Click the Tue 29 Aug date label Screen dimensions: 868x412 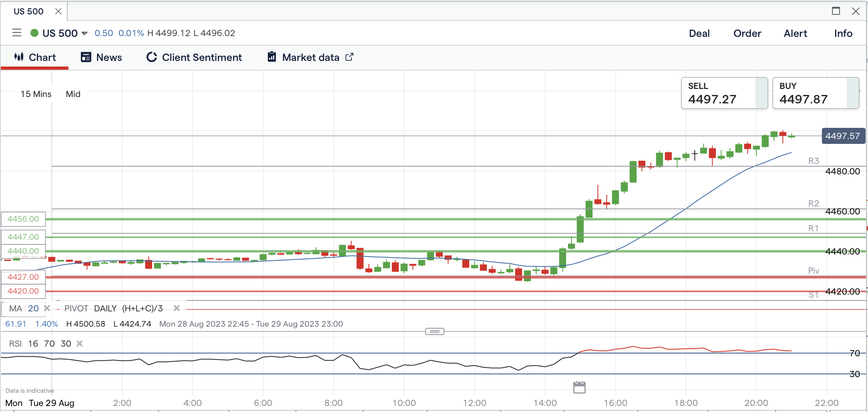(52, 403)
